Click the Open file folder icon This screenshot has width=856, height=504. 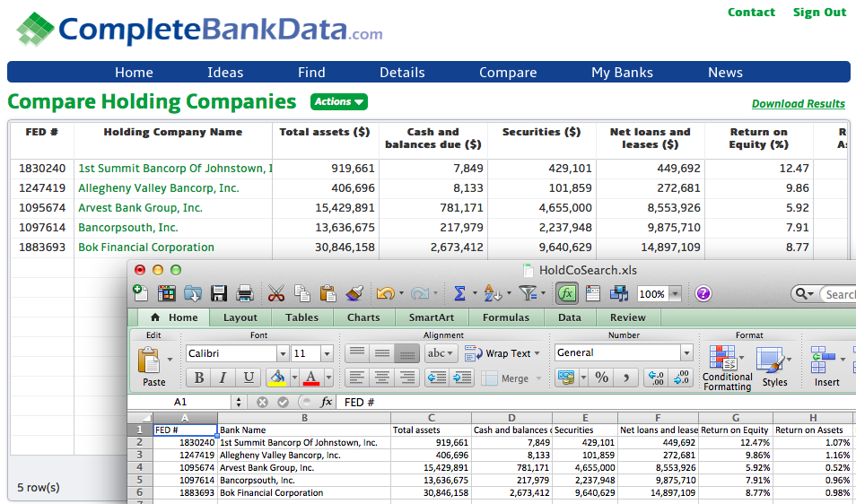193,293
